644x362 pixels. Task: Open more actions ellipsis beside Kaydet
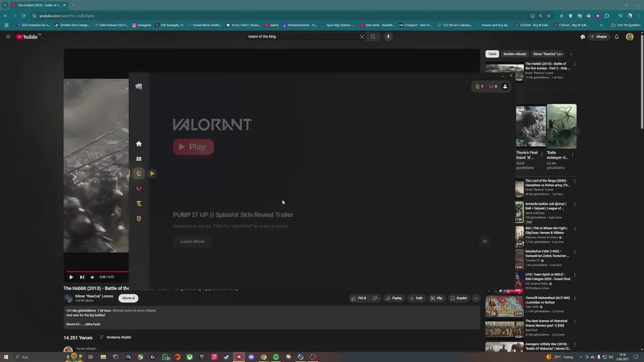(x=476, y=298)
